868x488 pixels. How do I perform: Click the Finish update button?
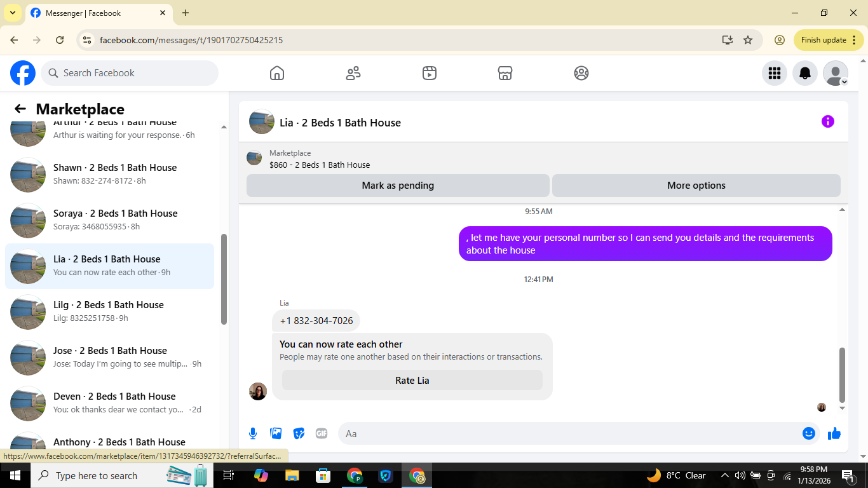pos(829,40)
